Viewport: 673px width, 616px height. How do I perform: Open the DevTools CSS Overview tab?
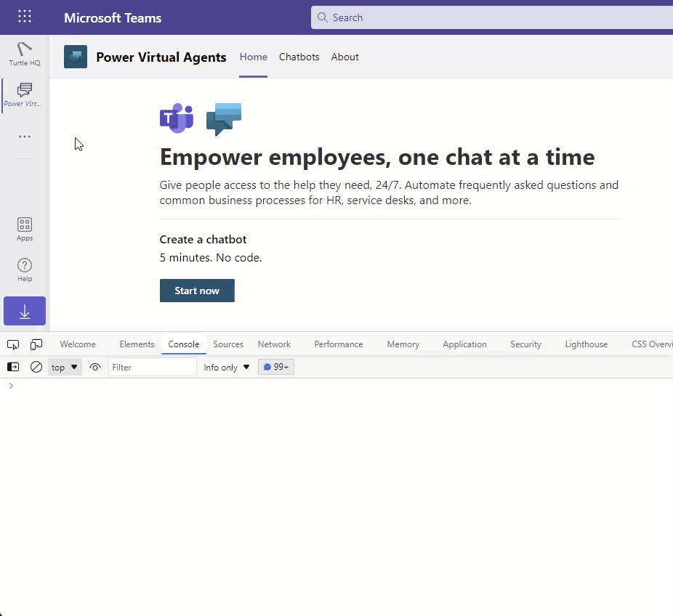[x=651, y=344]
